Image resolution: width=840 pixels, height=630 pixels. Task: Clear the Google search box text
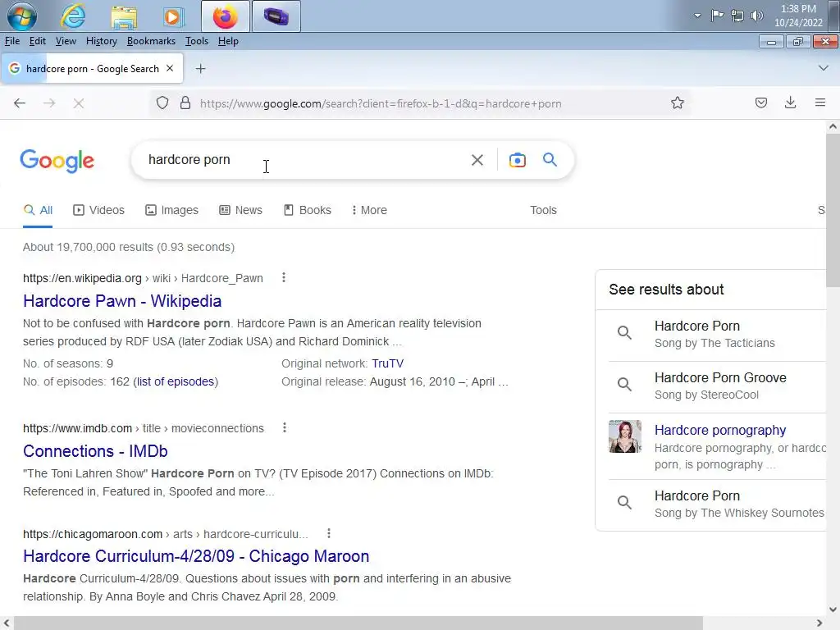[x=477, y=160]
